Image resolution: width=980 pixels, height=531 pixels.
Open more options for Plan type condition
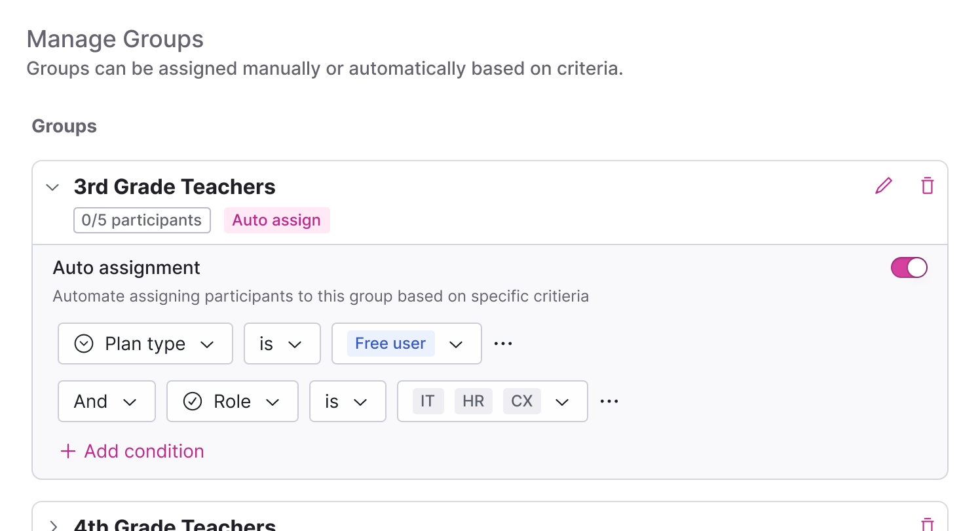pos(503,344)
